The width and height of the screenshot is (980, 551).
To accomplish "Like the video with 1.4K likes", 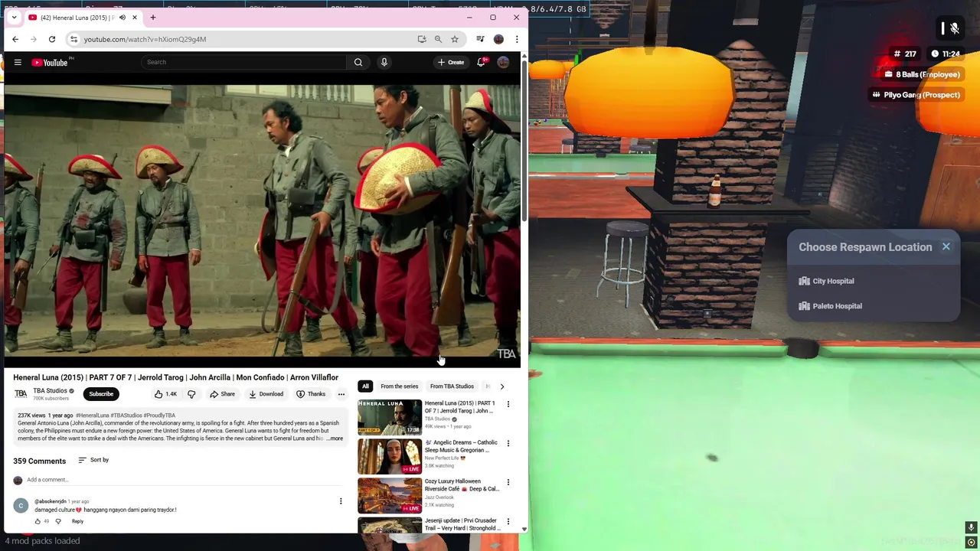I will [x=165, y=394].
